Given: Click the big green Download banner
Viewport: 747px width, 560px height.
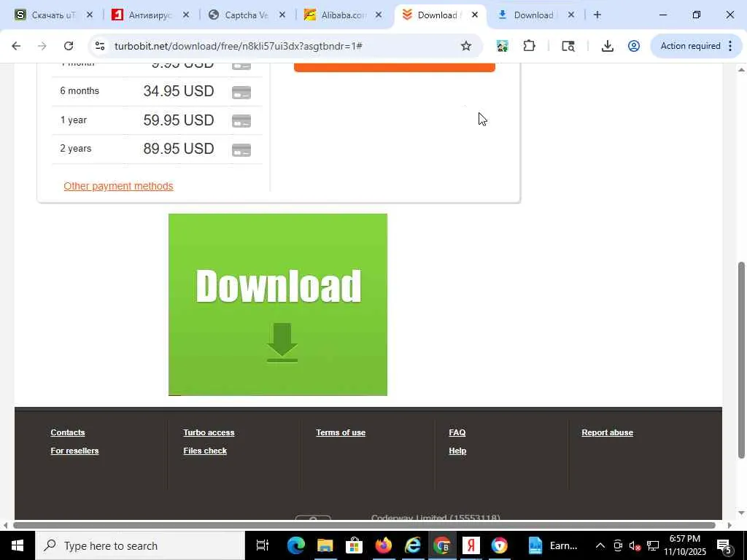Looking at the screenshot, I should click(278, 304).
